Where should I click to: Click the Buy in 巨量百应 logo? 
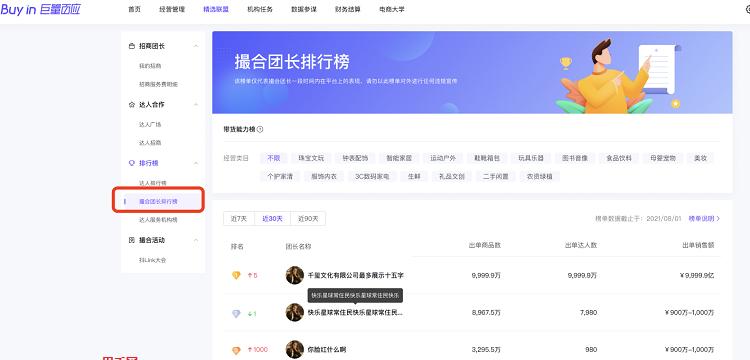tap(41, 10)
